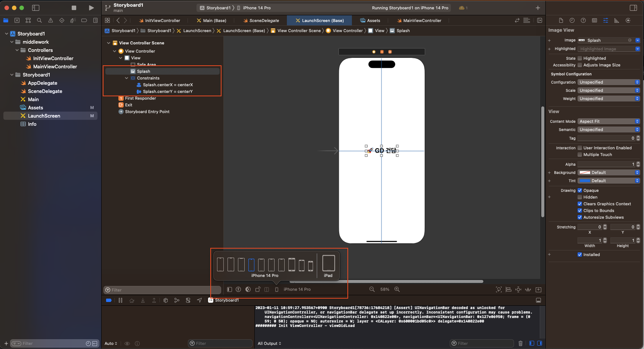Select AppDelegate in project navigator

[43, 83]
